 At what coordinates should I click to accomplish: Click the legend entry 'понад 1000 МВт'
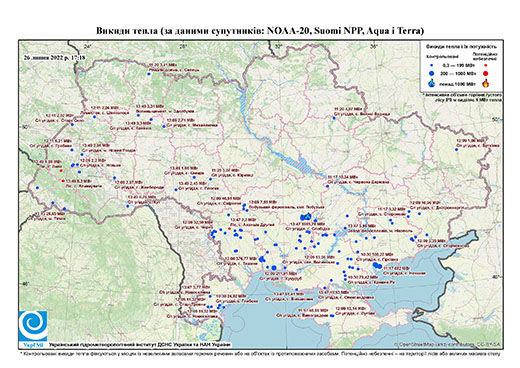click(x=458, y=83)
